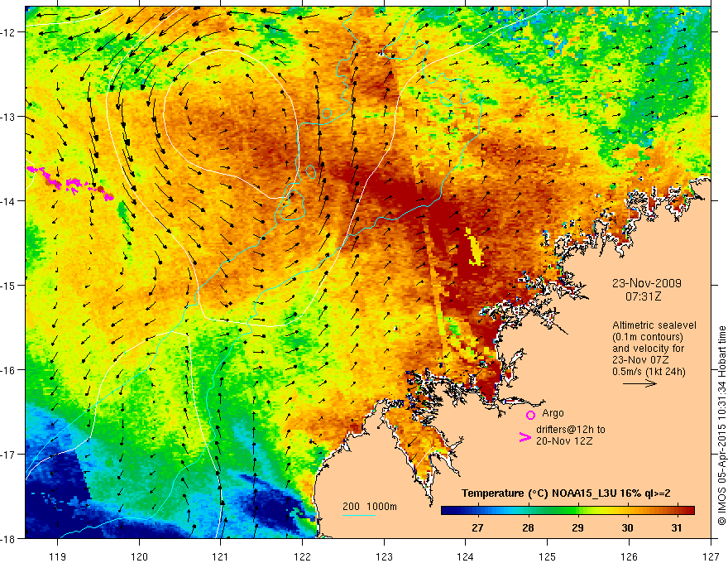Click latitude axis label -13
Viewport: 728px width, 563px height.
[8, 117]
